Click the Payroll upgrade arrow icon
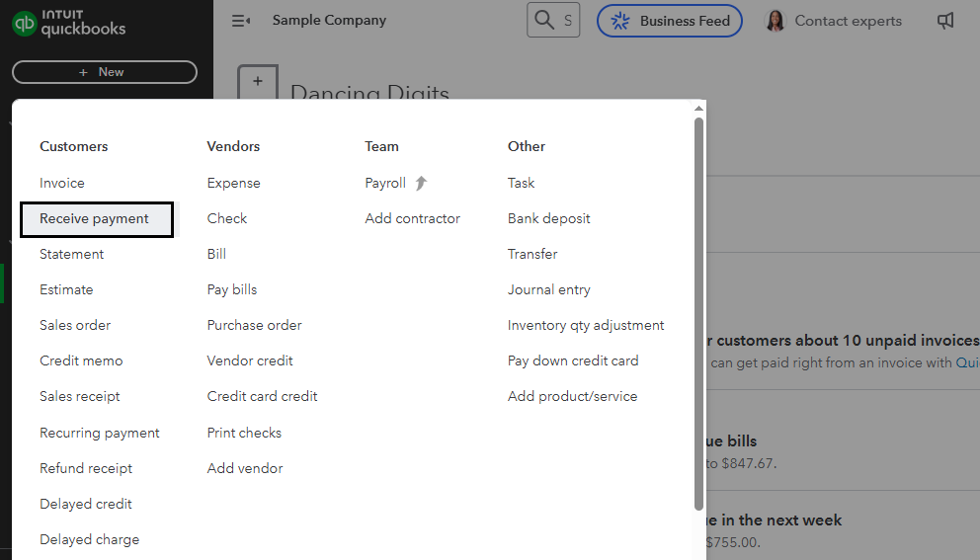The image size is (980, 560). coord(421,183)
